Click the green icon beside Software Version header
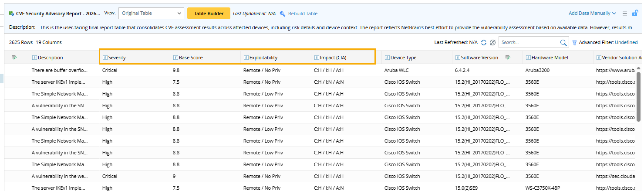This screenshot has width=644, height=191. 508,57
